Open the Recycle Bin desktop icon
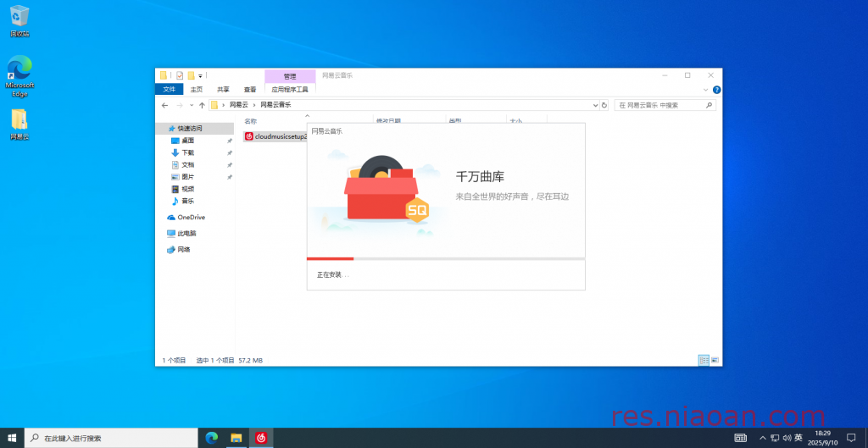Viewport: 868px width, 448px height. click(19, 21)
